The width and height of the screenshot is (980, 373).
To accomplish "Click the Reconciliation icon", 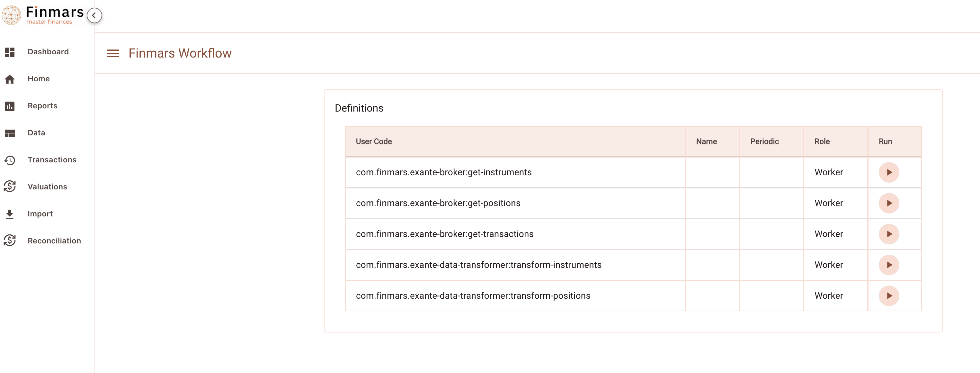I will (10, 241).
